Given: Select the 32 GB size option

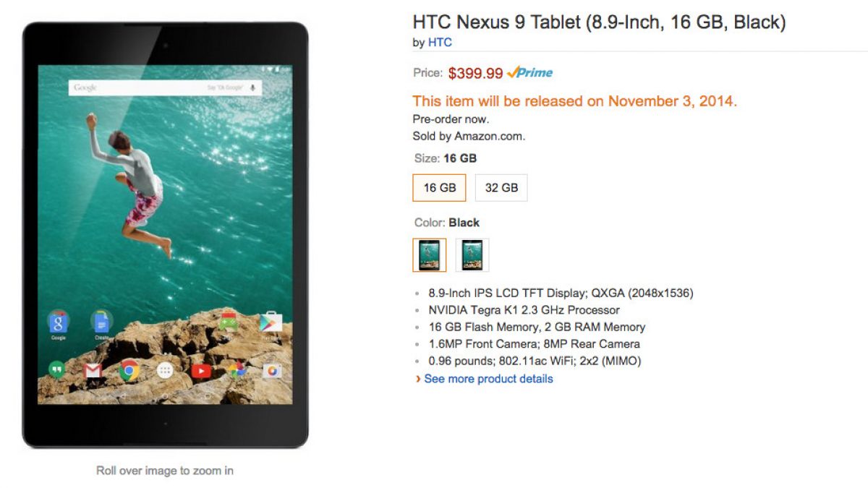Looking at the screenshot, I should [x=501, y=188].
